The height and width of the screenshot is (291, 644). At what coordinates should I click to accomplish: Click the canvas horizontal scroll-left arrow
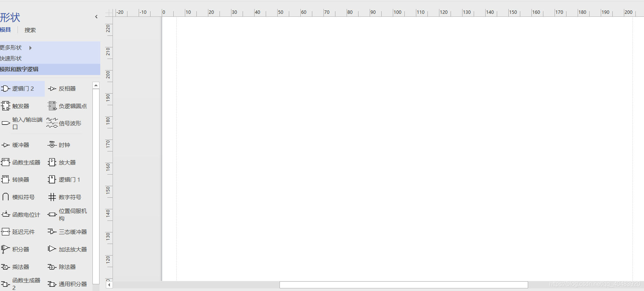pyautogui.click(x=109, y=285)
